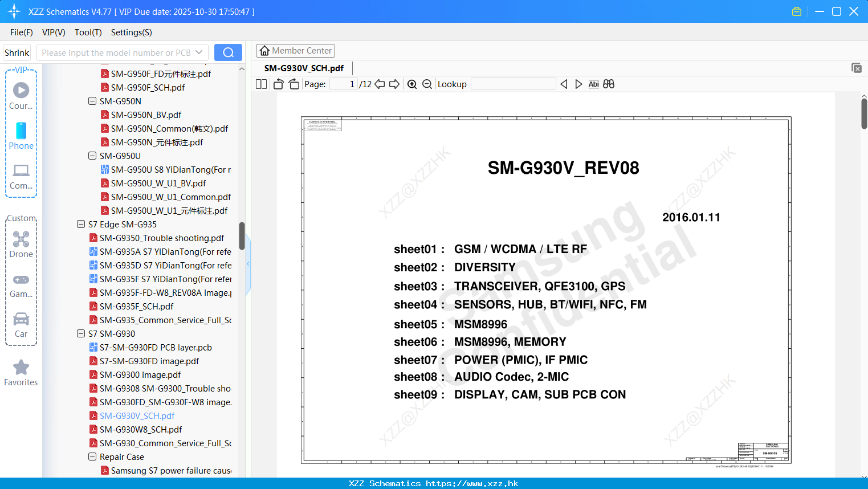Open the Tool(T) menu

[88, 32]
